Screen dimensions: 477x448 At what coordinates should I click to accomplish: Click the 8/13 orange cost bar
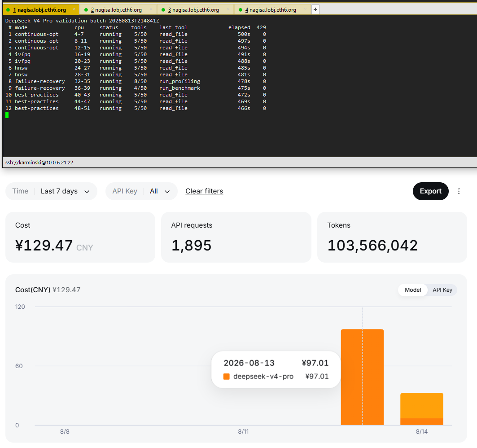click(362, 377)
